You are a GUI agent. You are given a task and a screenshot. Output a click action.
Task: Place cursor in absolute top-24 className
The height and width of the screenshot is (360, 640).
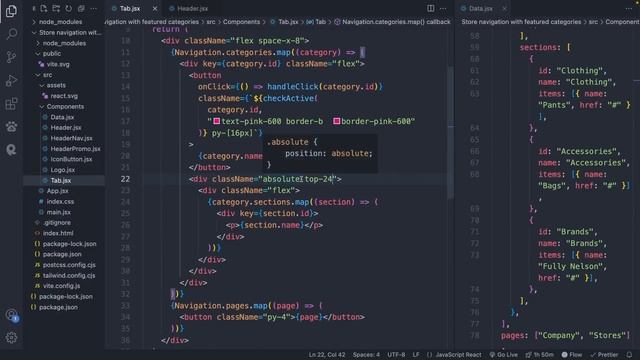[297, 179]
